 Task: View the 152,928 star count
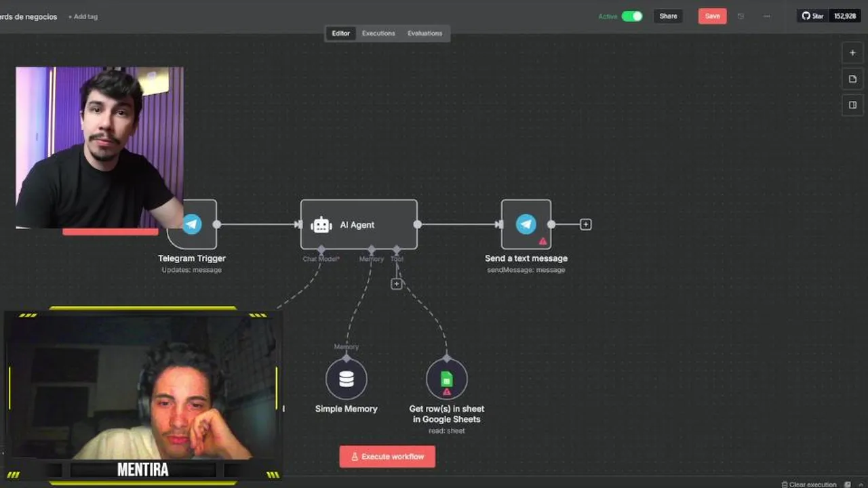click(845, 16)
